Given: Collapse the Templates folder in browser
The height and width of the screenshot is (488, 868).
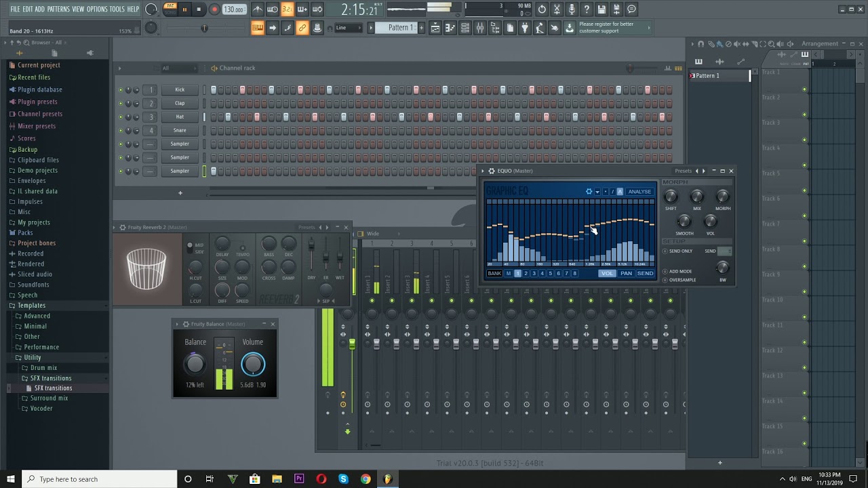Looking at the screenshot, I should coord(31,306).
